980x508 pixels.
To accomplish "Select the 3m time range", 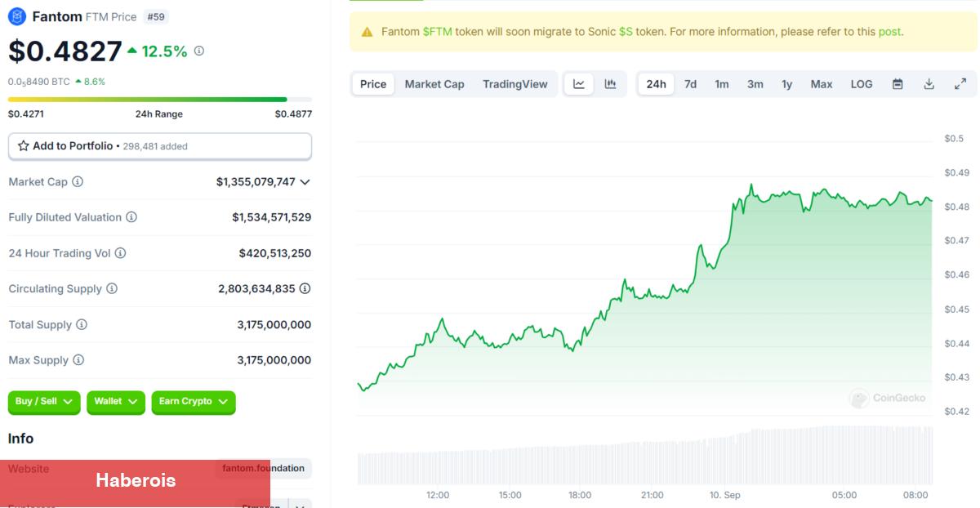I will [755, 84].
